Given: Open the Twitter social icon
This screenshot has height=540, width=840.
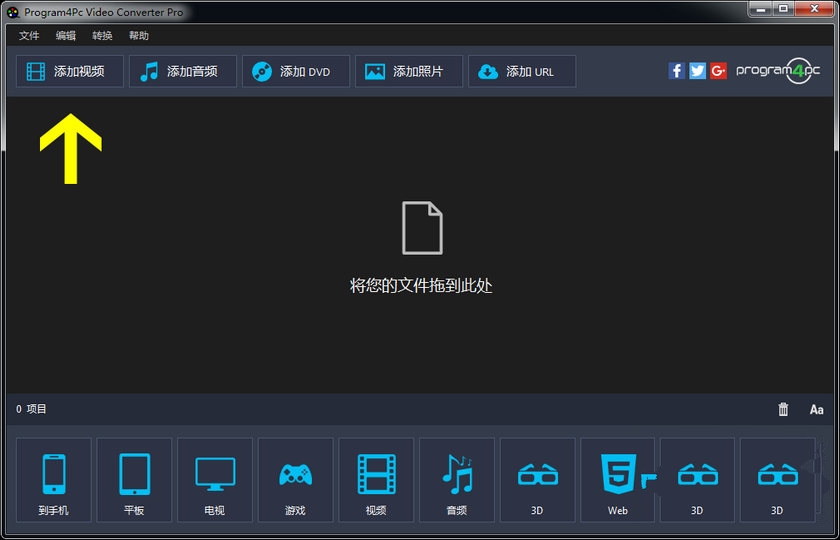Looking at the screenshot, I should (698, 71).
